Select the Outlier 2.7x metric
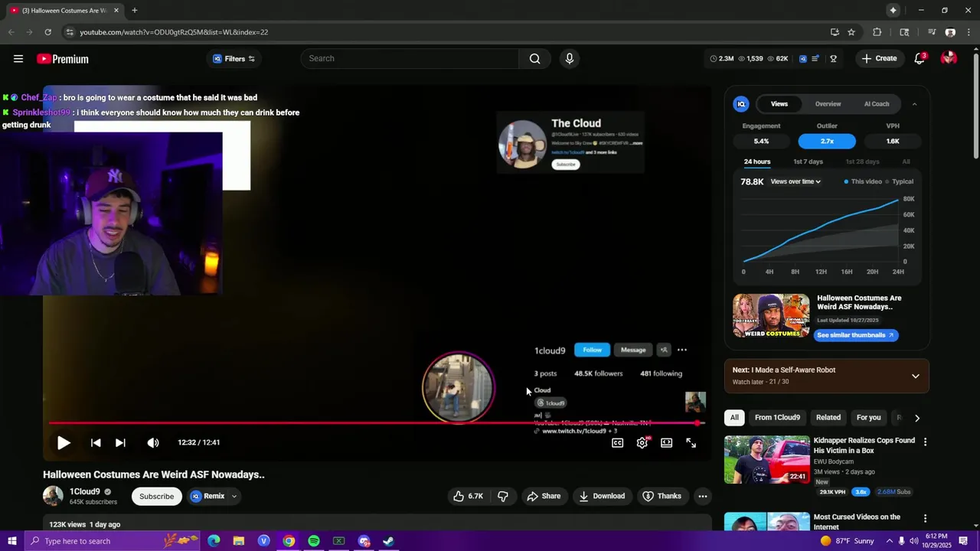This screenshot has height=551, width=980. (x=827, y=141)
